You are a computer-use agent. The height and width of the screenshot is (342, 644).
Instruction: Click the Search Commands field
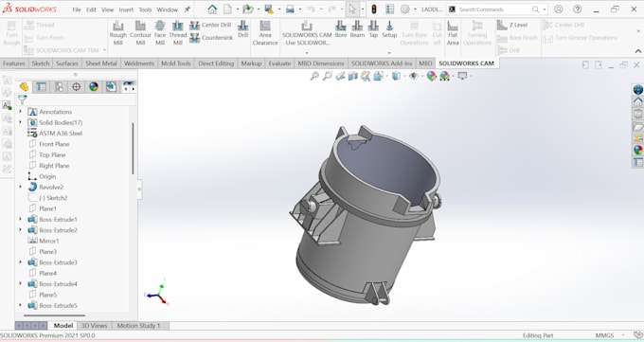pyautogui.click(x=494, y=9)
